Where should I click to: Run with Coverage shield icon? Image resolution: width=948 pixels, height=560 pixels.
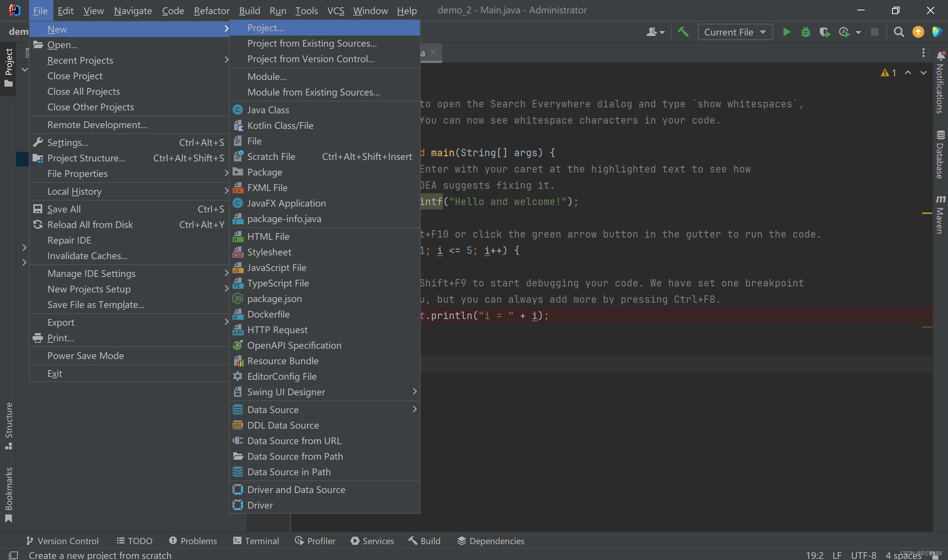click(825, 32)
